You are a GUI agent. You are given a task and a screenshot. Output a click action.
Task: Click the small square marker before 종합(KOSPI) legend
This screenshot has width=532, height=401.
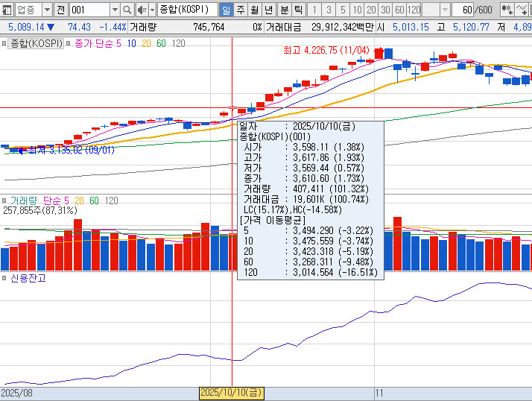point(4,44)
